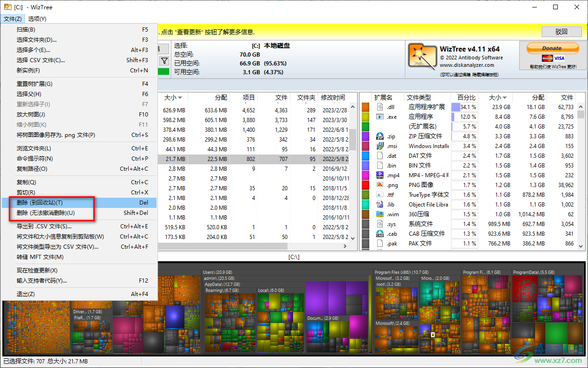Select 放大树图(J) menu item
The image size is (588, 368).
coord(79,114)
